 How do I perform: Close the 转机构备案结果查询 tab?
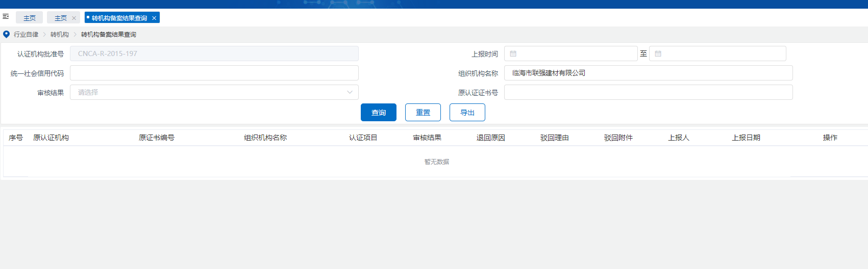tap(154, 18)
